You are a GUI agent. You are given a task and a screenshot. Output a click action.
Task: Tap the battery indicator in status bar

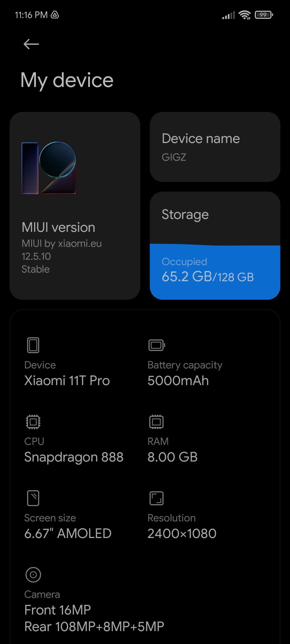tap(264, 15)
